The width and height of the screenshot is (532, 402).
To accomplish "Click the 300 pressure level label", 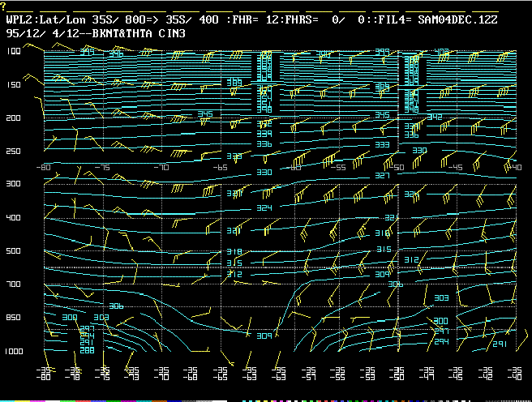I will click(14, 184).
